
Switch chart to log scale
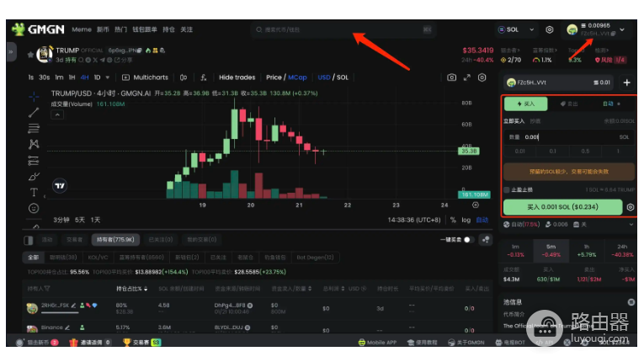pos(466,220)
